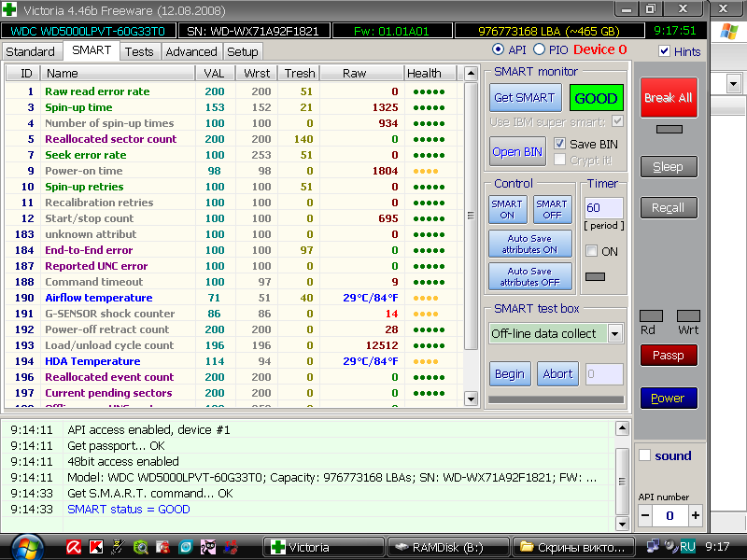
Task: Increase API number with plus button
Action: [695, 515]
